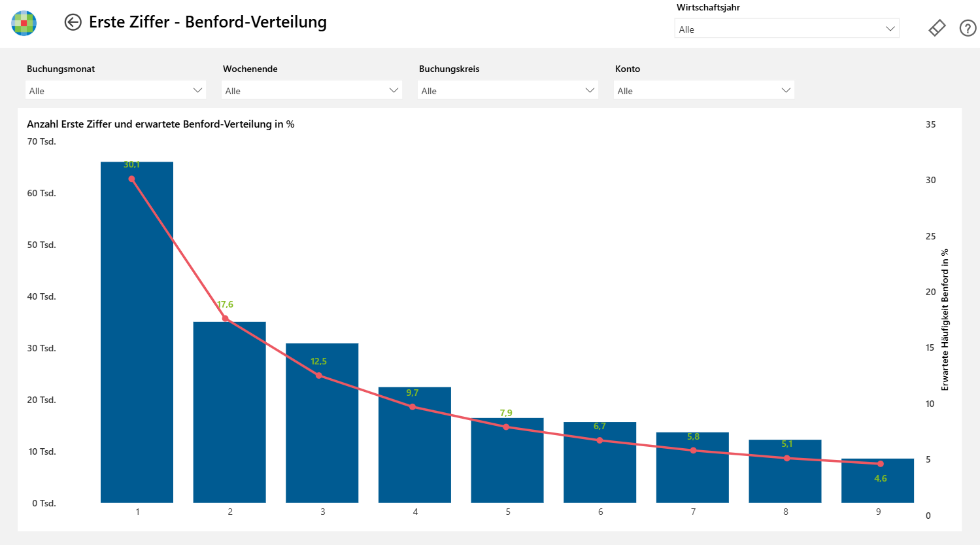
Task: Click the 9,7 Benford data label
Action: 412,393
